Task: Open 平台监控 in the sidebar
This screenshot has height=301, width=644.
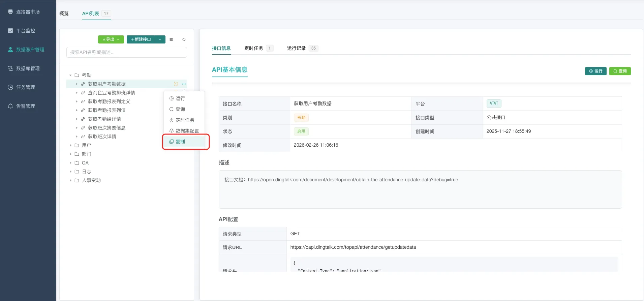Action: point(25,31)
